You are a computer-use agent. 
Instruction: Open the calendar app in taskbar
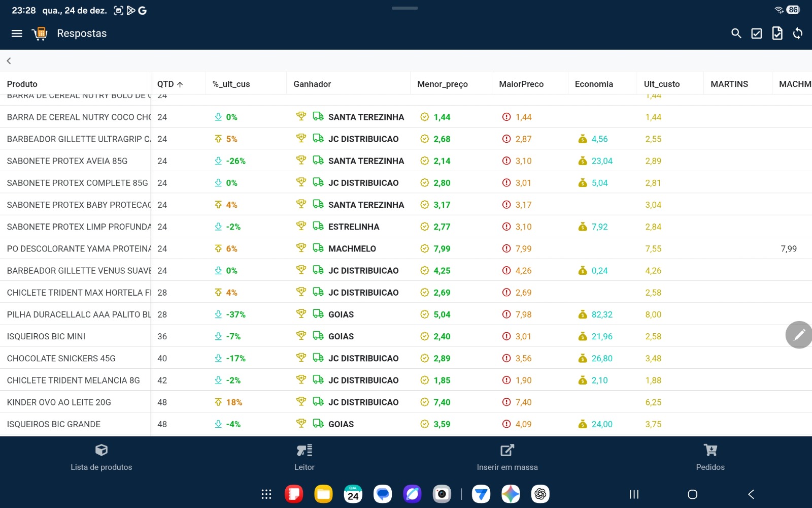click(353, 494)
